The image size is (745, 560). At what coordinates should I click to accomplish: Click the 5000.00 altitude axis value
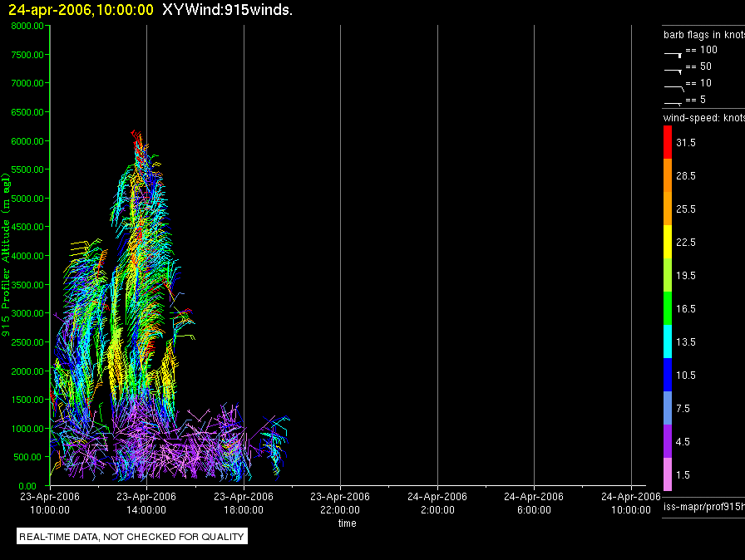point(27,199)
